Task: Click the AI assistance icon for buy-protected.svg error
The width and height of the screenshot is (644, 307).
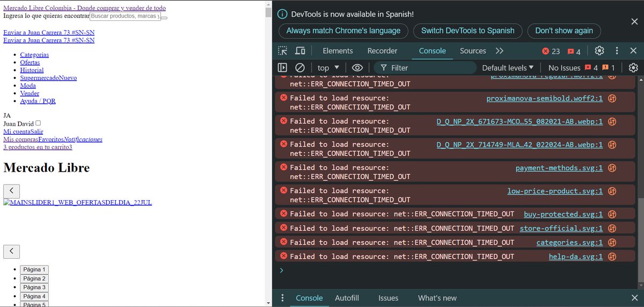Action: tap(612, 214)
